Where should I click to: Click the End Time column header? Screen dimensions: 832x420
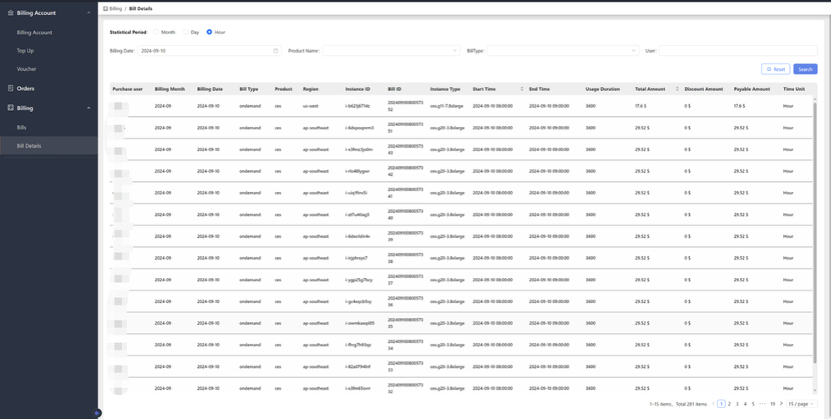tap(539, 89)
